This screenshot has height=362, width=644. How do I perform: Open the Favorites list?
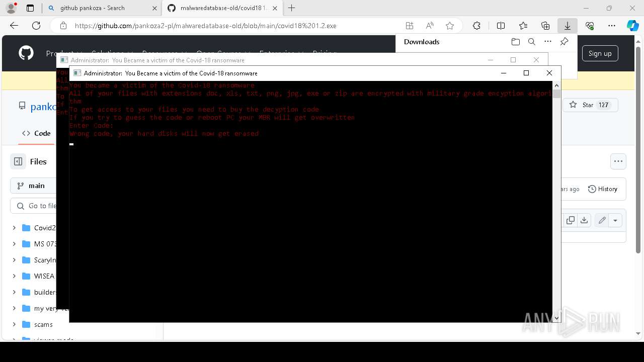[x=523, y=26]
